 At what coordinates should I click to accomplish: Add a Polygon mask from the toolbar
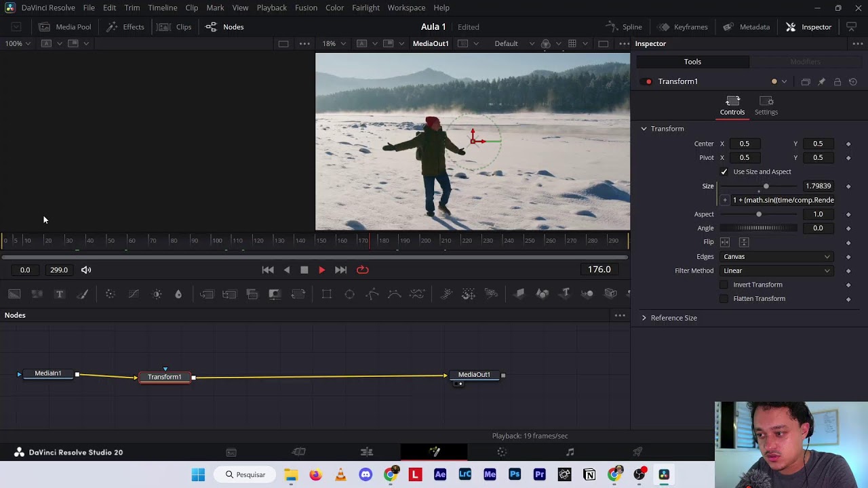pyautogui.click(x=372, y=293)
